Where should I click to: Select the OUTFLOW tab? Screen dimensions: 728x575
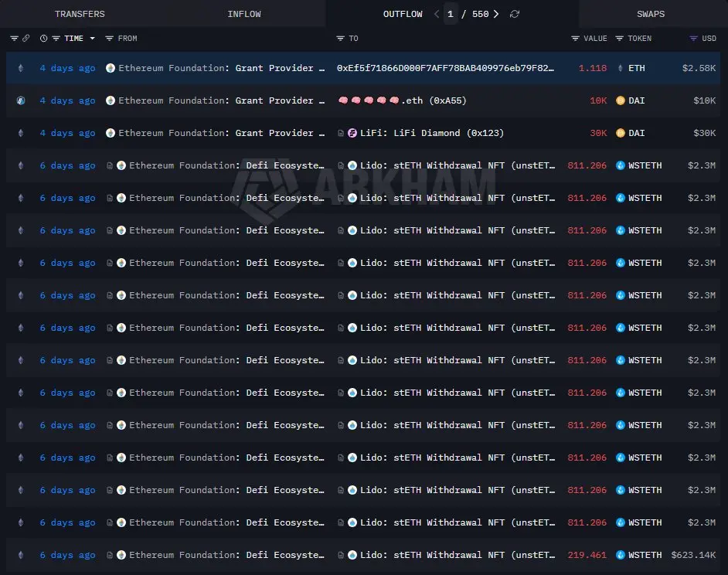pyautogui.click(x=403, y=14)
